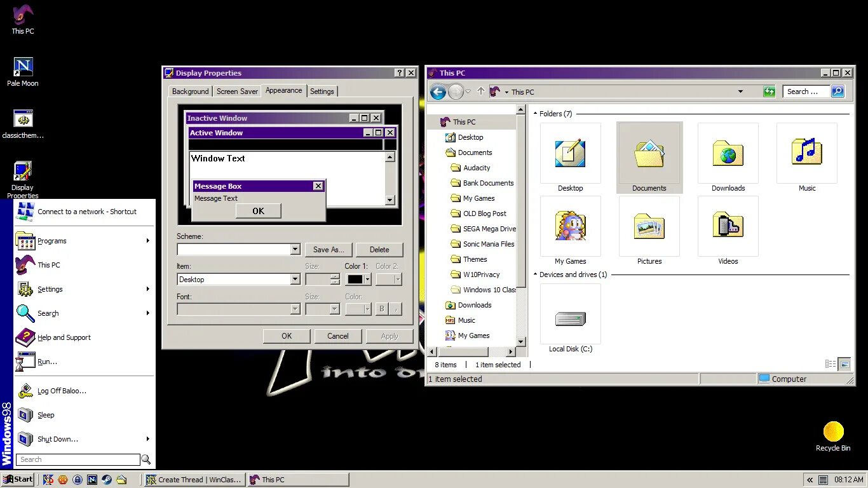Image resolution: width=868 pixels, height=488 pixels.
Task: Switch to the Settings tab in Display Properties
Action: (x=322, y=91)
